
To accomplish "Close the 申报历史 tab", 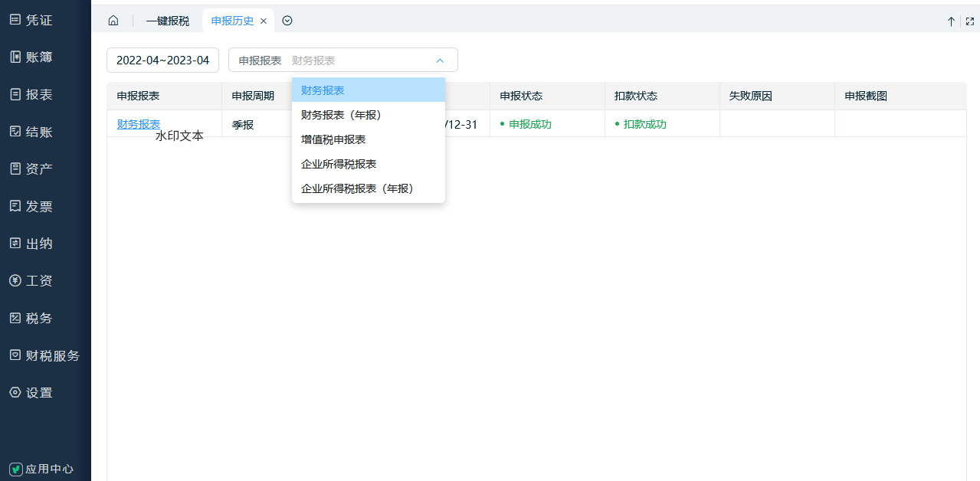I will [264, 21].
